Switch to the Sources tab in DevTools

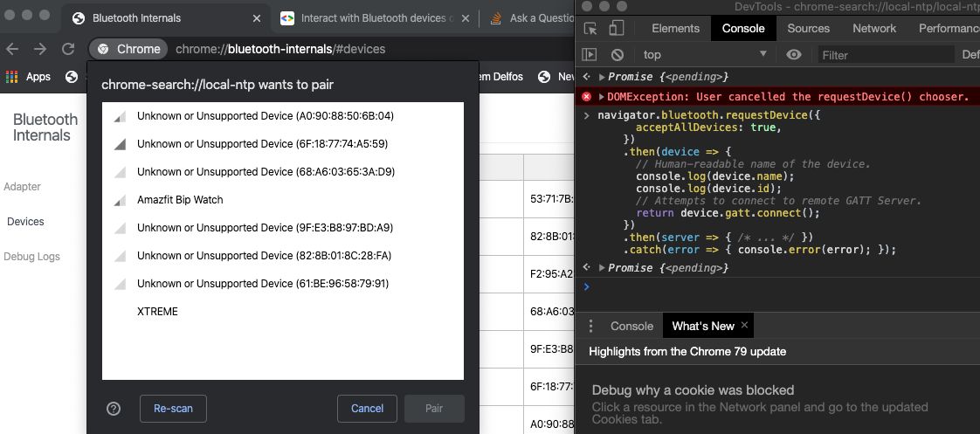coord(808,28)
